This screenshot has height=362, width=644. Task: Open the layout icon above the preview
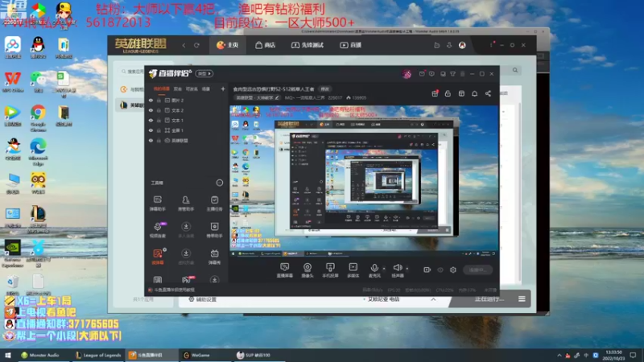tap(461, 93)
